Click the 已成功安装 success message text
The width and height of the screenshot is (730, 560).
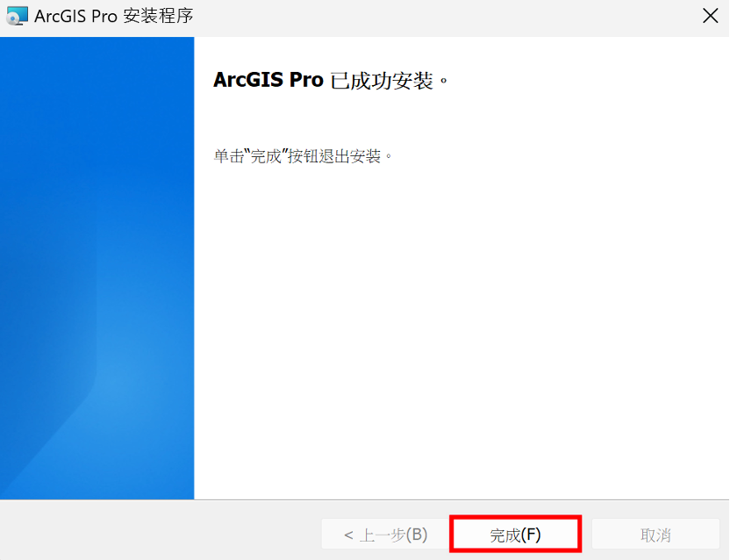(382, 81)
